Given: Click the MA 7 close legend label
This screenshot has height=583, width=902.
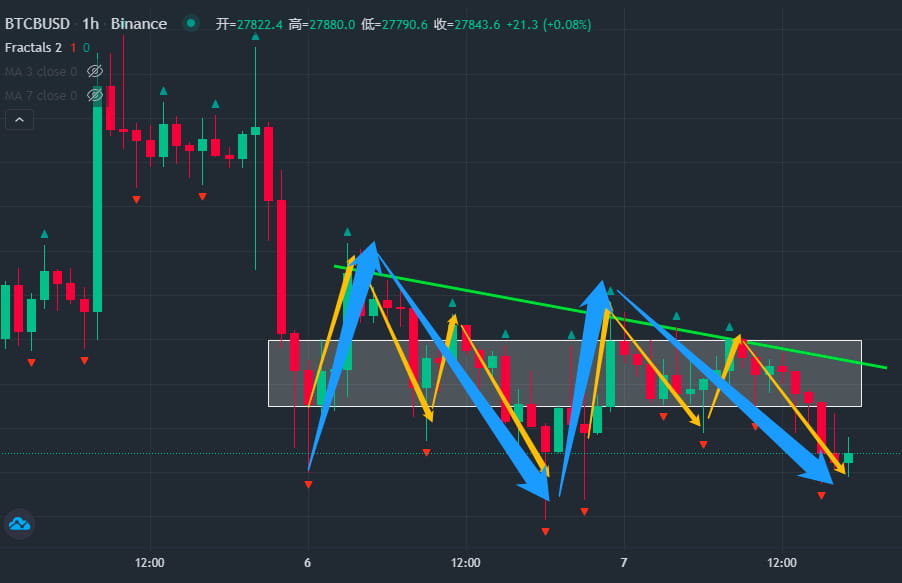Looking at the screenshot, I should point(41,96).
